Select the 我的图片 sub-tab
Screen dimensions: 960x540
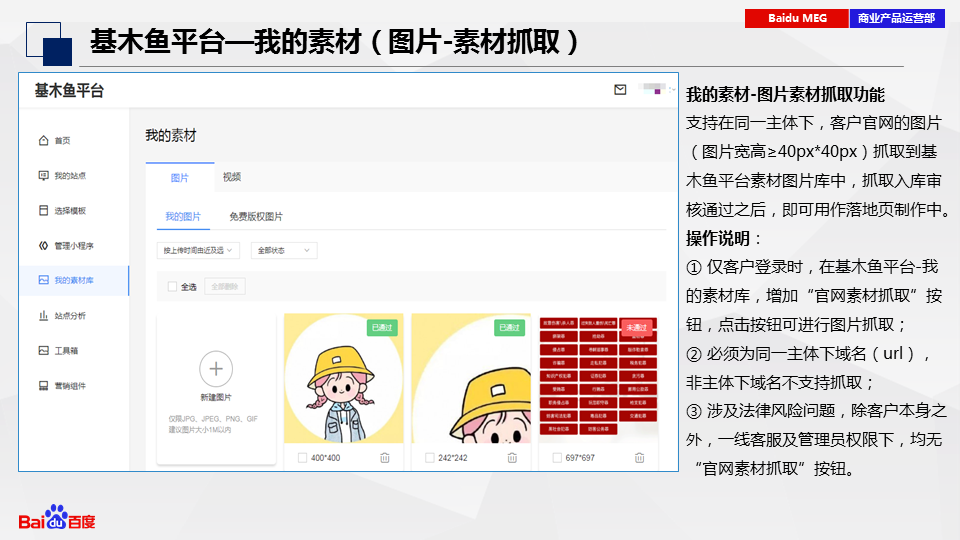tap(183, 217)
